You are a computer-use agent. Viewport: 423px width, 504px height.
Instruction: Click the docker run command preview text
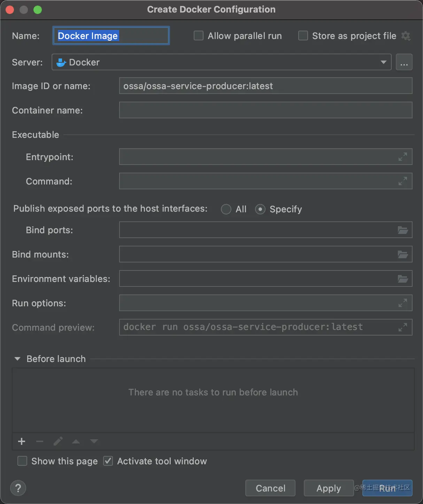click(x=243, y=327)
